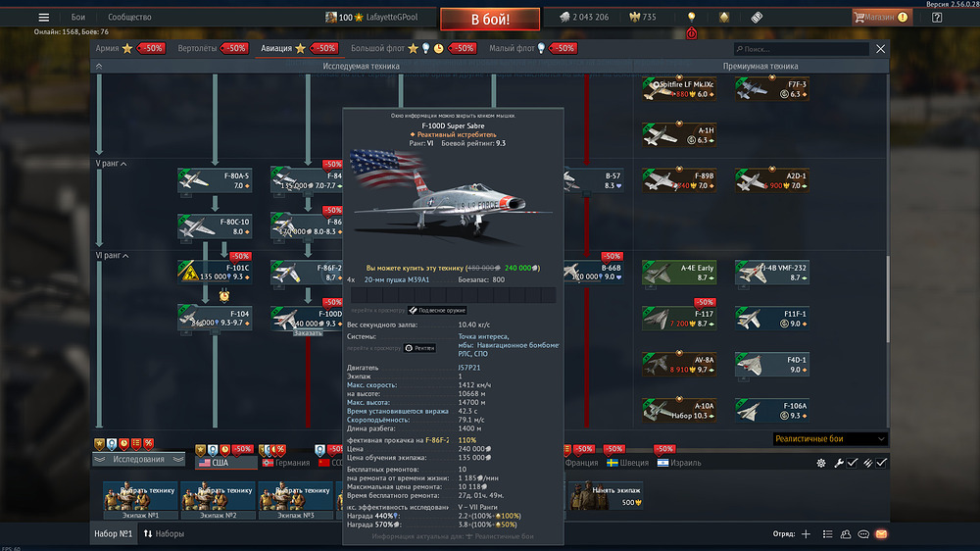Collapse the V ранг section
980x551 pixels.
tap(112, 164)
